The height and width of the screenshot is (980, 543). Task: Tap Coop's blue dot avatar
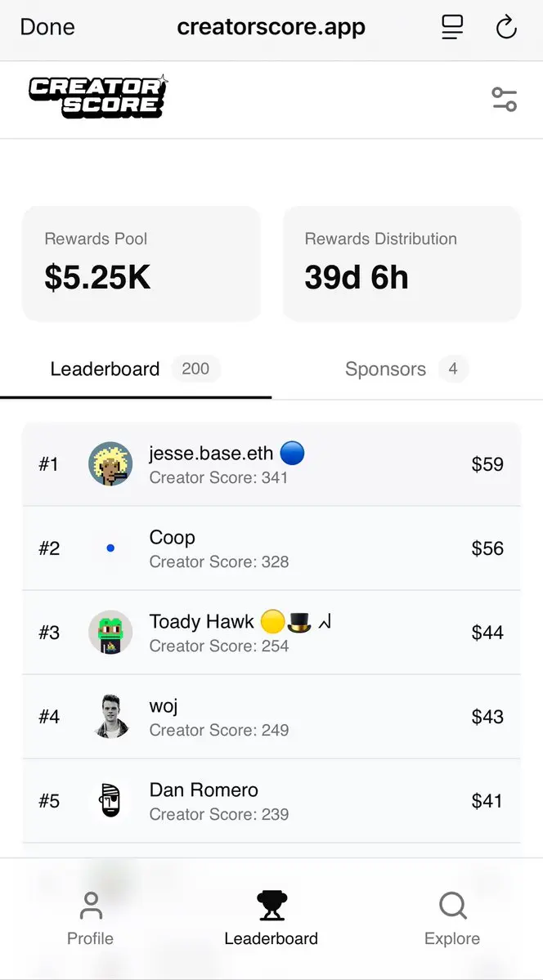pyautogui.click(x=110, y=548)
